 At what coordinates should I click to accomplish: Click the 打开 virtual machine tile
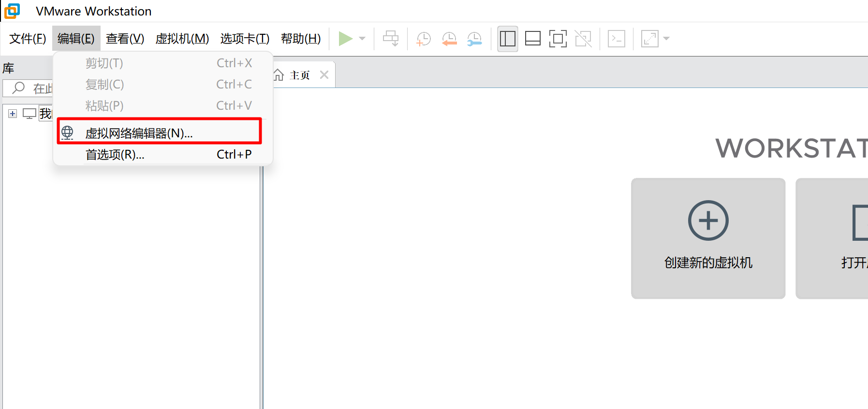pos(832,238)
